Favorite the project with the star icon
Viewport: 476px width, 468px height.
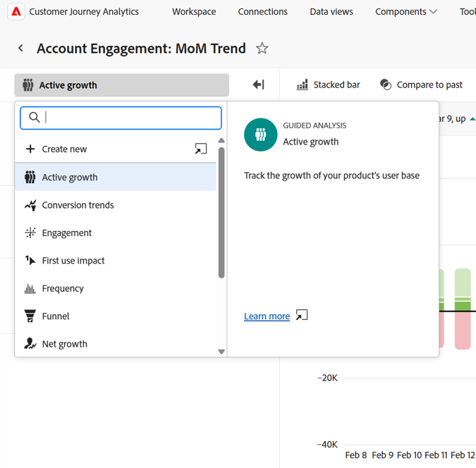pyautogui.click(x=262, y=48)
